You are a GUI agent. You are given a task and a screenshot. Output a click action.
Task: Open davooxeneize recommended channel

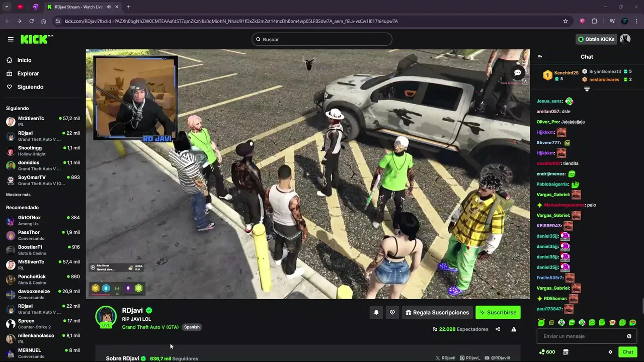[x=43, y=294]
